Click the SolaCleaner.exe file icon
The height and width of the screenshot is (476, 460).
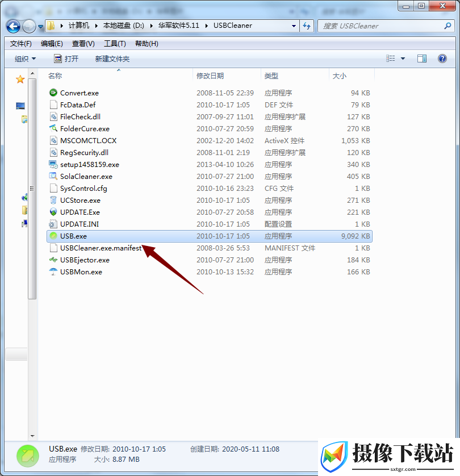53,176
